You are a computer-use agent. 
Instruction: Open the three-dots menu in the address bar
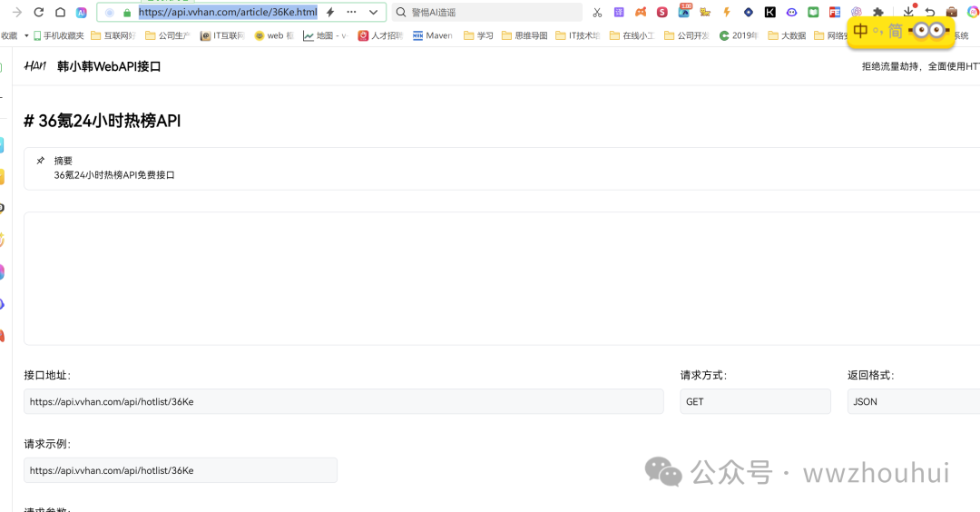352,12
